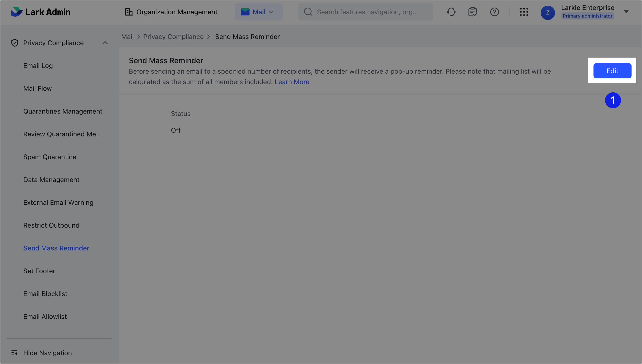Go to Email Log in sidebar

(x=38, y=66)
